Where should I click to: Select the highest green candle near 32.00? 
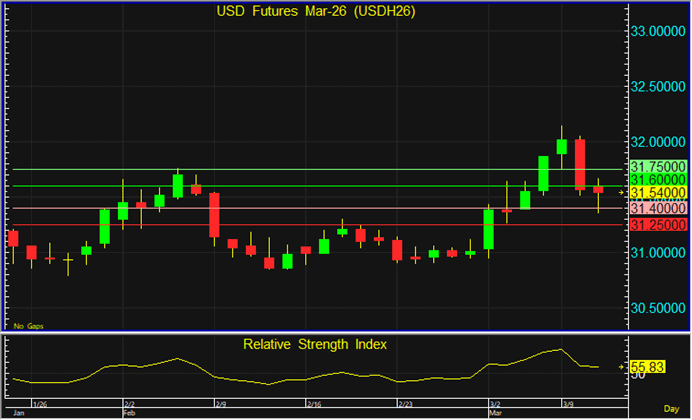[x=562, y=146]
